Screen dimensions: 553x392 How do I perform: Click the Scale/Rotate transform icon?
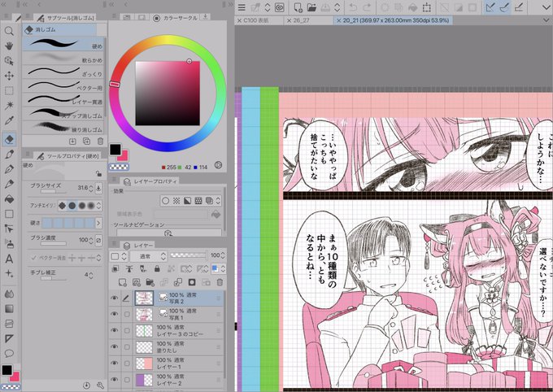point(427,7)
